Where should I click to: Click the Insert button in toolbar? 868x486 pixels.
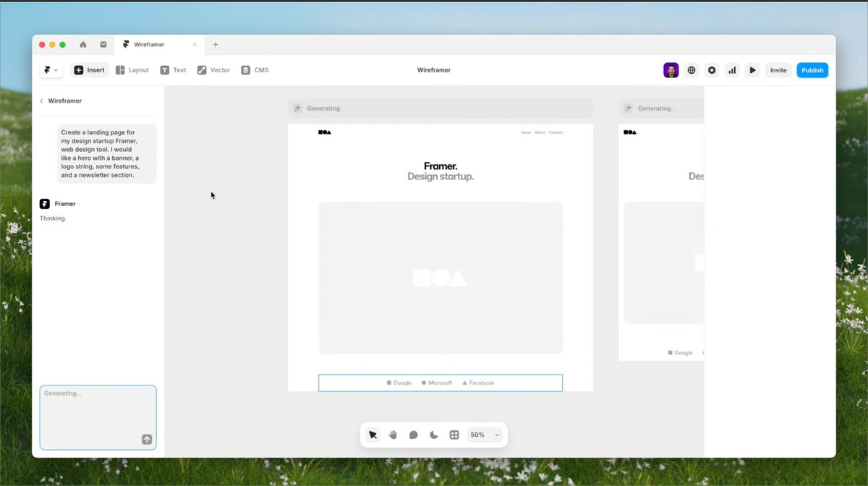pos(90,70)
